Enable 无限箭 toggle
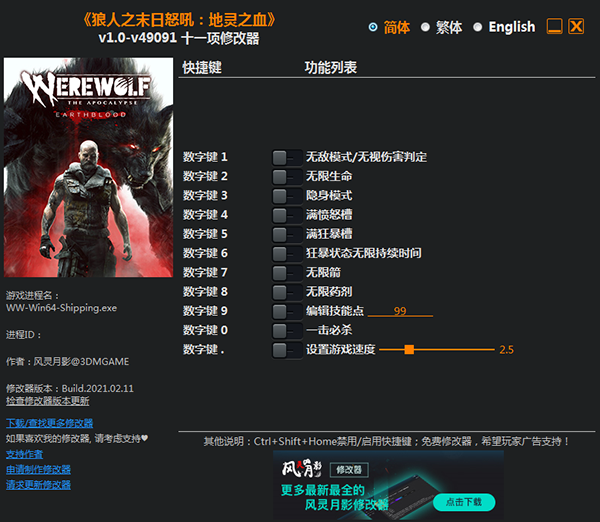Image resolution: width=600 pixels, height=522 pixels. (x=287, y=273)
